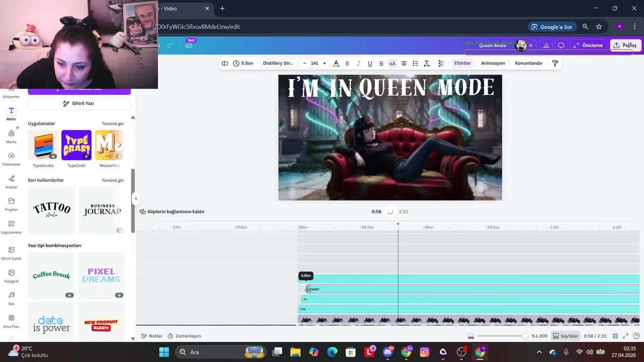
Task: Bookmark the page with star icon
Action: (599, 27)
